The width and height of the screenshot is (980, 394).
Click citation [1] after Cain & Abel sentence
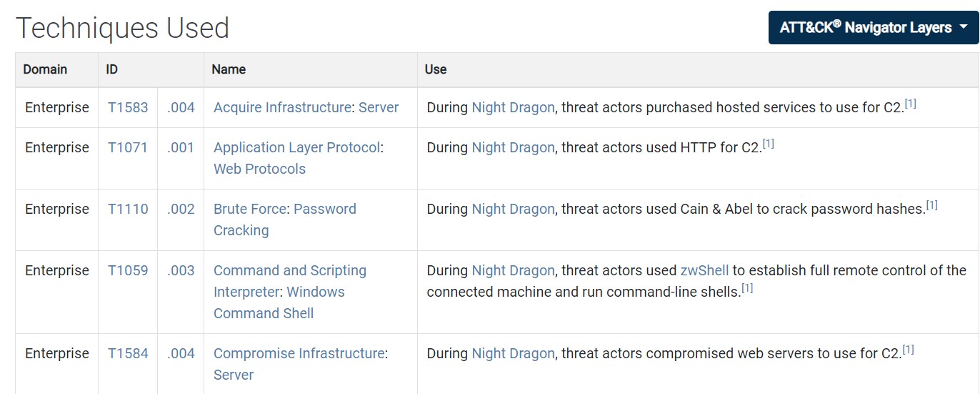point(931,205)
